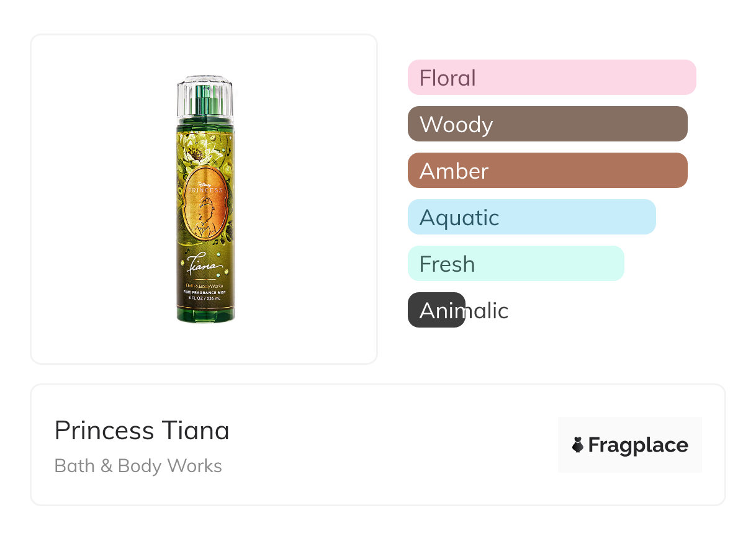Click the clear cap on the bottle

[x=205, y=96]
